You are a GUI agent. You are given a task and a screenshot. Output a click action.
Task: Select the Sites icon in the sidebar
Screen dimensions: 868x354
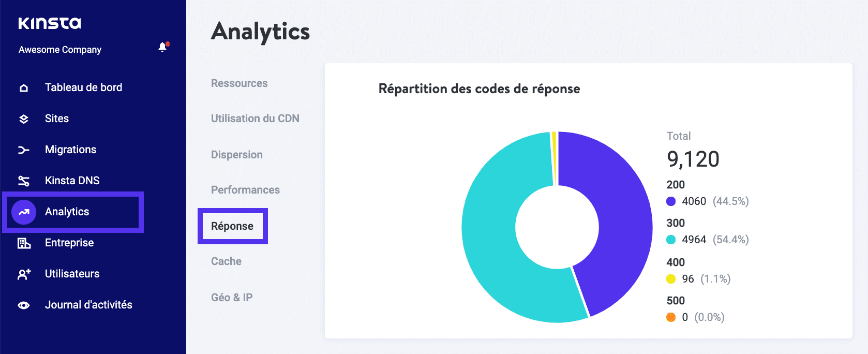(x=24, y=118)
